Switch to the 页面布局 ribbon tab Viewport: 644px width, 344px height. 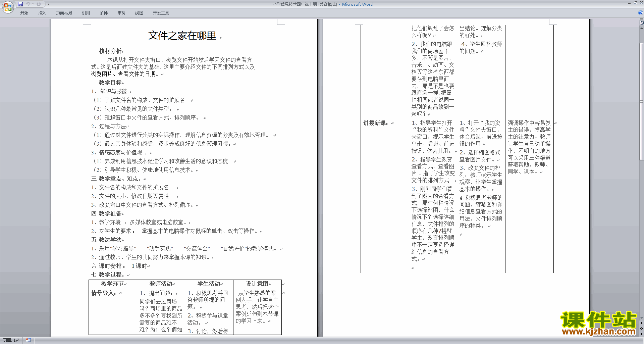click(64, 13)
